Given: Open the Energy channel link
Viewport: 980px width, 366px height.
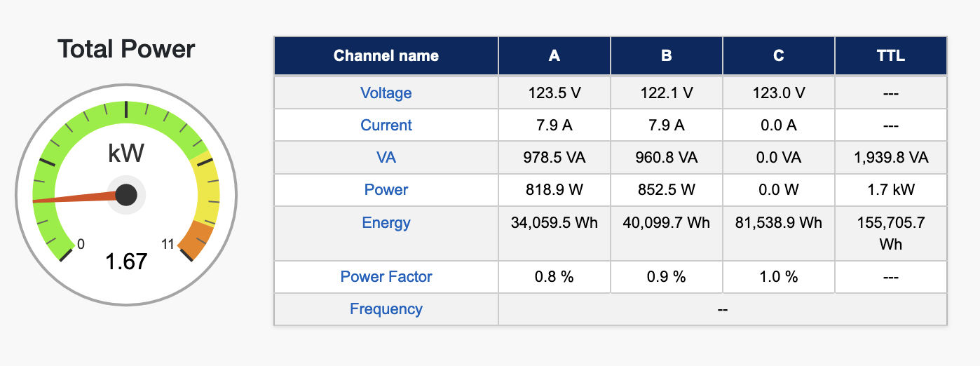Looking at the screenshot, I should [386, 223].
